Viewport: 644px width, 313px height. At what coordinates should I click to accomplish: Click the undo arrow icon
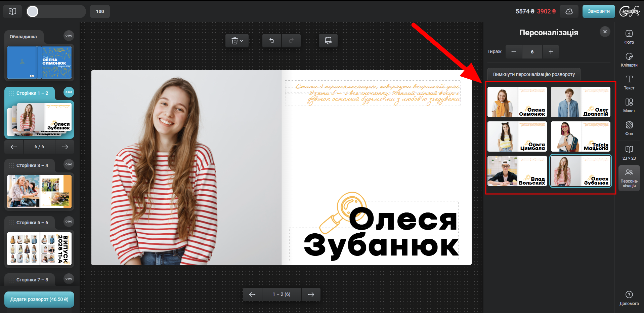click(x=272, y=41)
